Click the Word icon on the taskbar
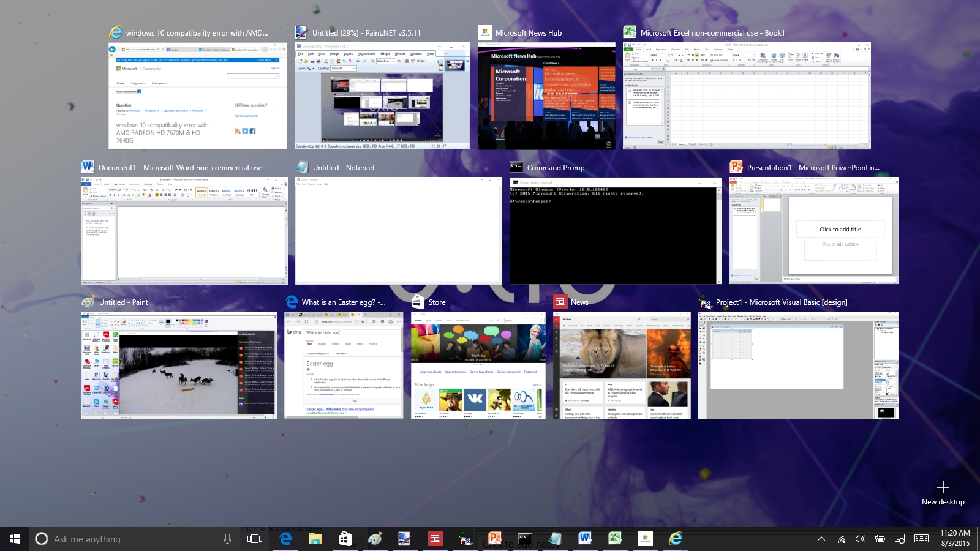The height and width of the screenshot is (551, 980). [585, 539]
